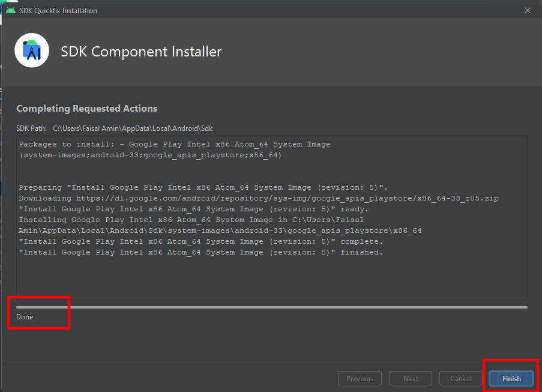Click the greyed-out Previous button

click(360, 379)
